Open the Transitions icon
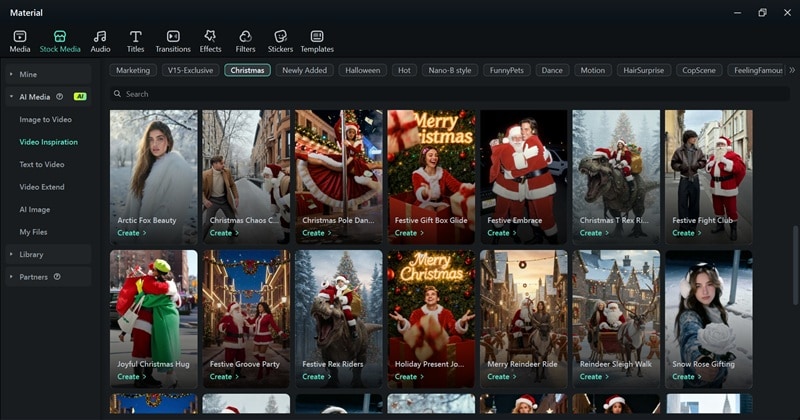 173,36
